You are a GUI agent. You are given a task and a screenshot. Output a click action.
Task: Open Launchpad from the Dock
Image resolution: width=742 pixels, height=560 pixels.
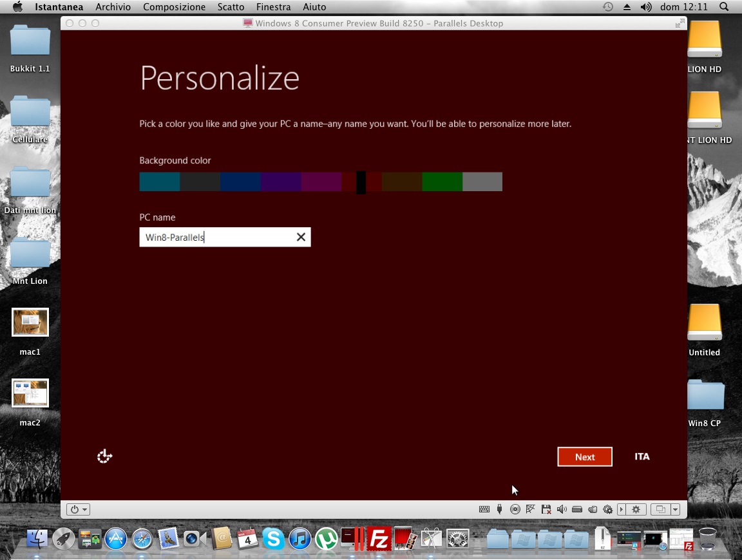coord(63,539)
